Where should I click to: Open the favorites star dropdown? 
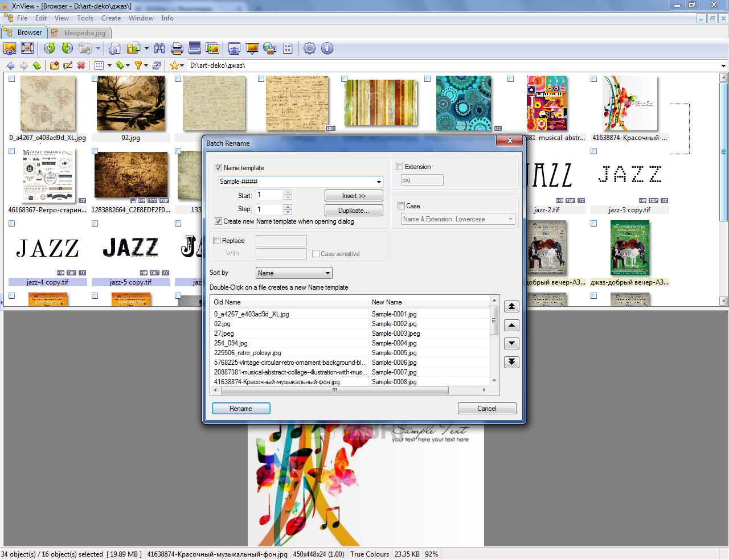177,65
